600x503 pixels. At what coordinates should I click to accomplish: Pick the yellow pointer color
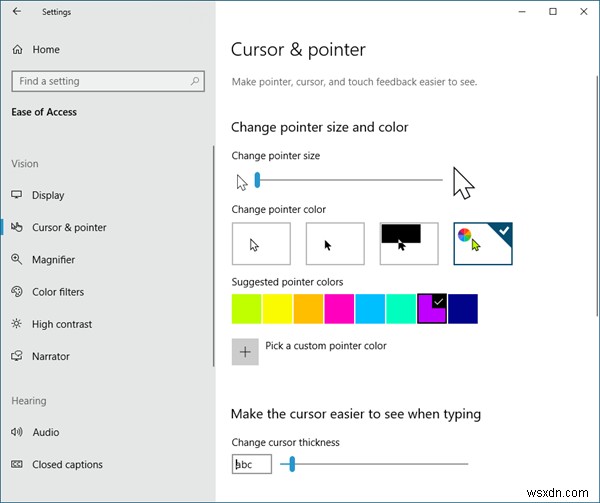coord(277,309)
